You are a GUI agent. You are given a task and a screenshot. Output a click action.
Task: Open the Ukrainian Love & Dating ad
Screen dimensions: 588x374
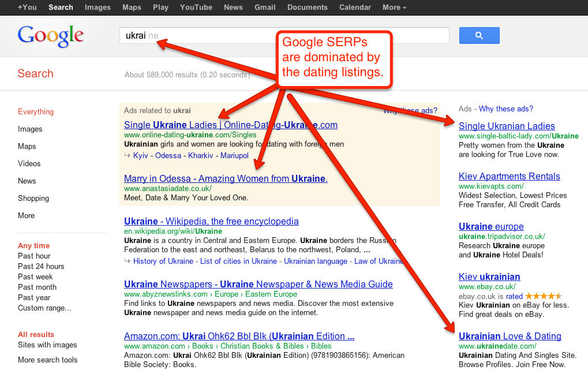(x=510, y=336)
